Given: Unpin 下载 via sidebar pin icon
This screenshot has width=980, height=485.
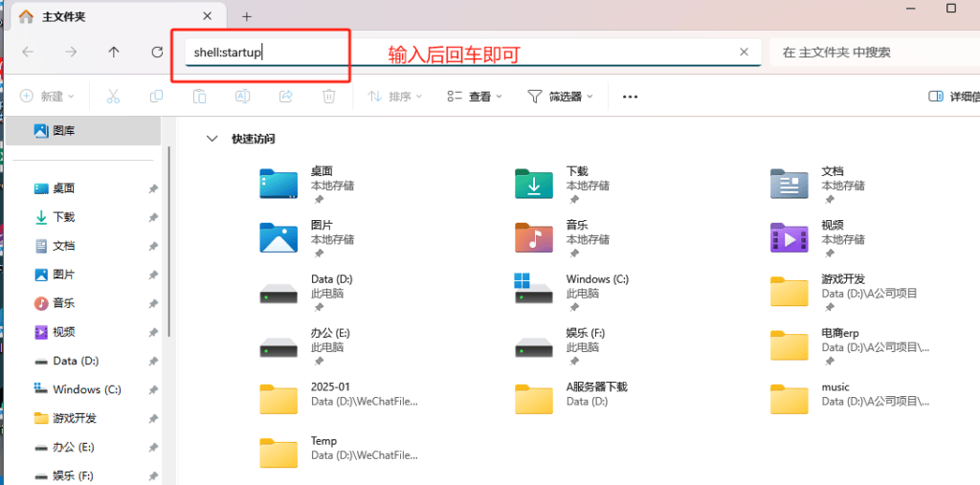Looking at the screenshot, I should 153,217.
